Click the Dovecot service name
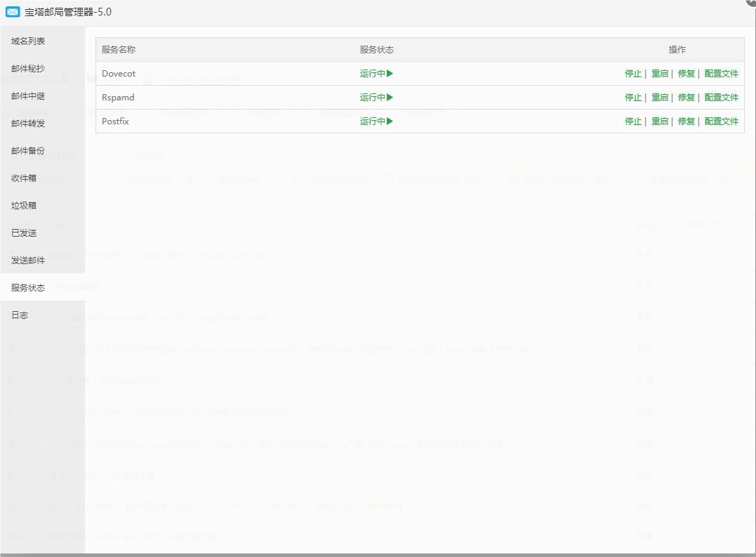Viewport: 756px width, 557px height. coord(119,73)
